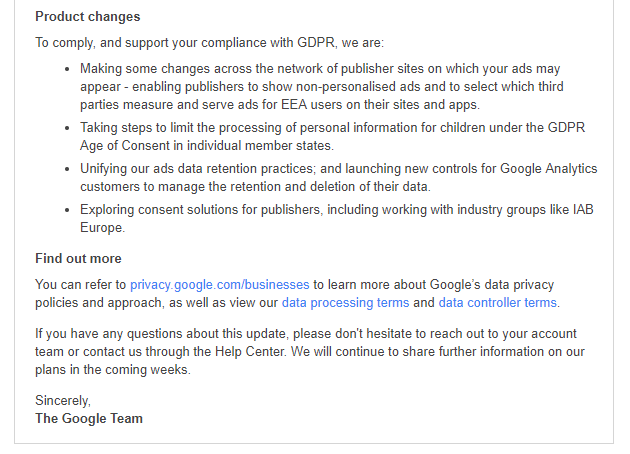
Task: Click the Find out more heading
Action: click(x=78, y=259)
